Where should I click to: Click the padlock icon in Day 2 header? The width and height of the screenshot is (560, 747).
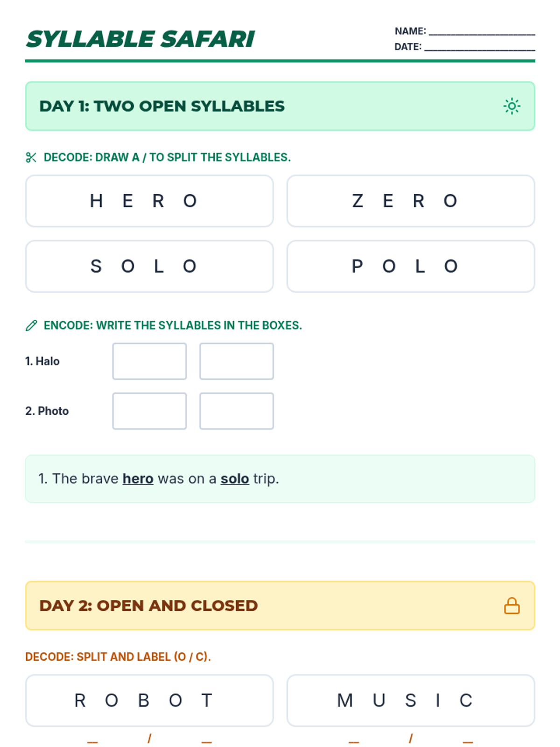[511, 606]
